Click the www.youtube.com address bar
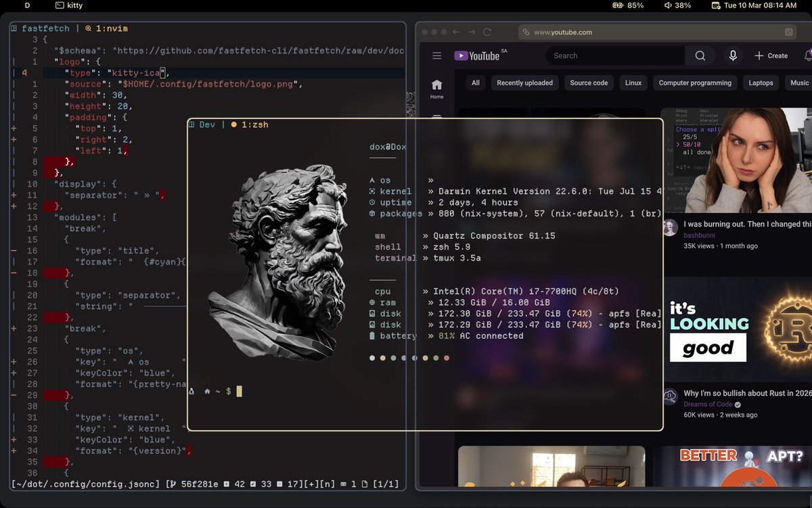This screenshot has width=812, height=508. (656, 32)
